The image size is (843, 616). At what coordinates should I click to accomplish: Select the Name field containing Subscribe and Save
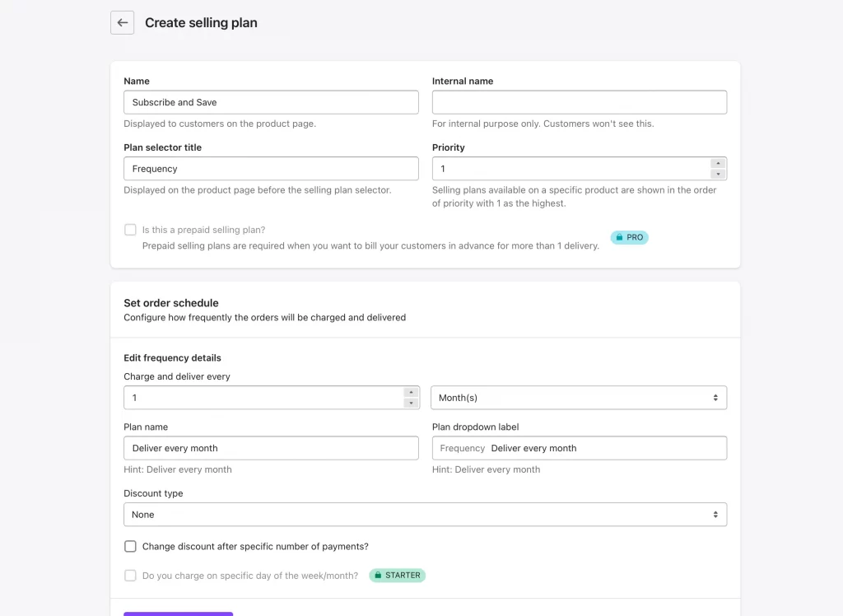tap(271, 101)
